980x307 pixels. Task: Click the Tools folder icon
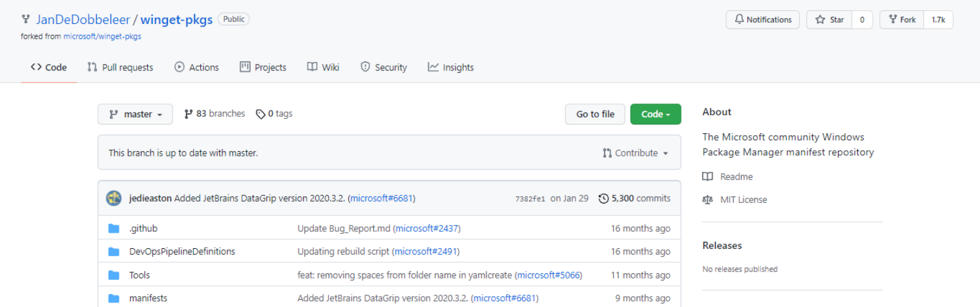114,275
